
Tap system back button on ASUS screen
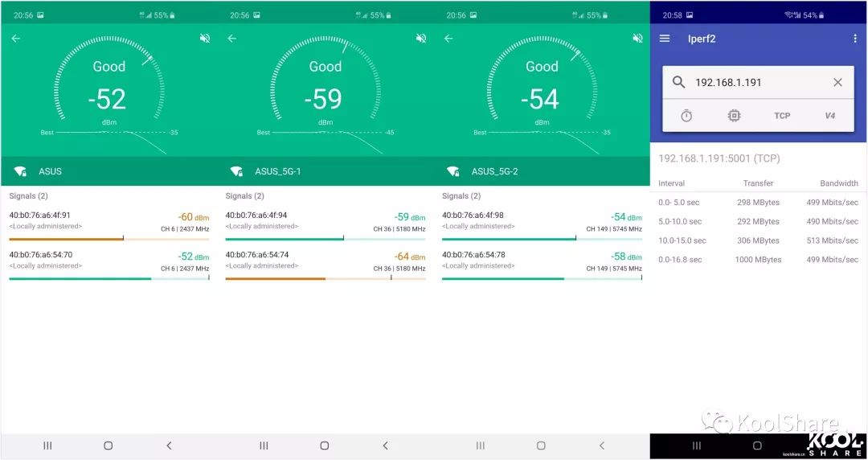click(169, 446)
